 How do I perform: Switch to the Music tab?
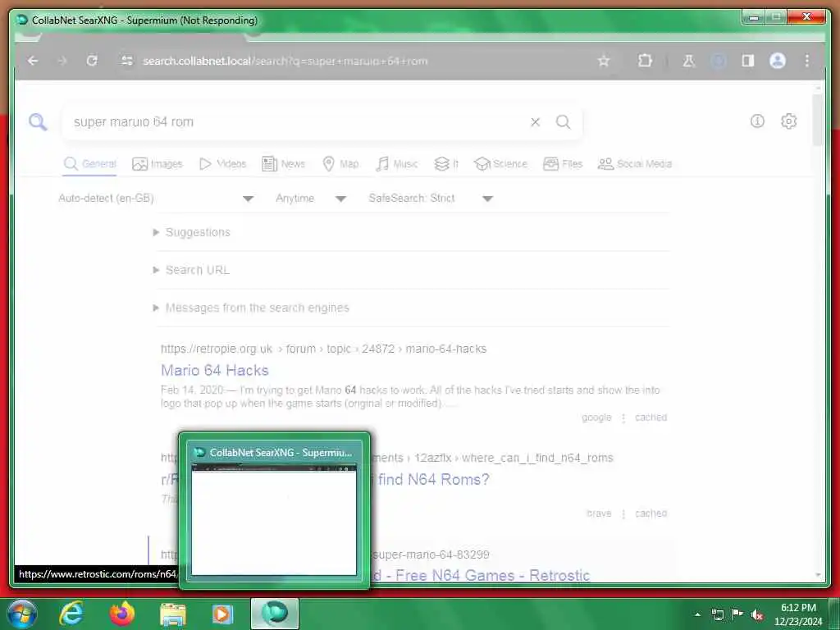pyautogui.click(x=396, y=164)
